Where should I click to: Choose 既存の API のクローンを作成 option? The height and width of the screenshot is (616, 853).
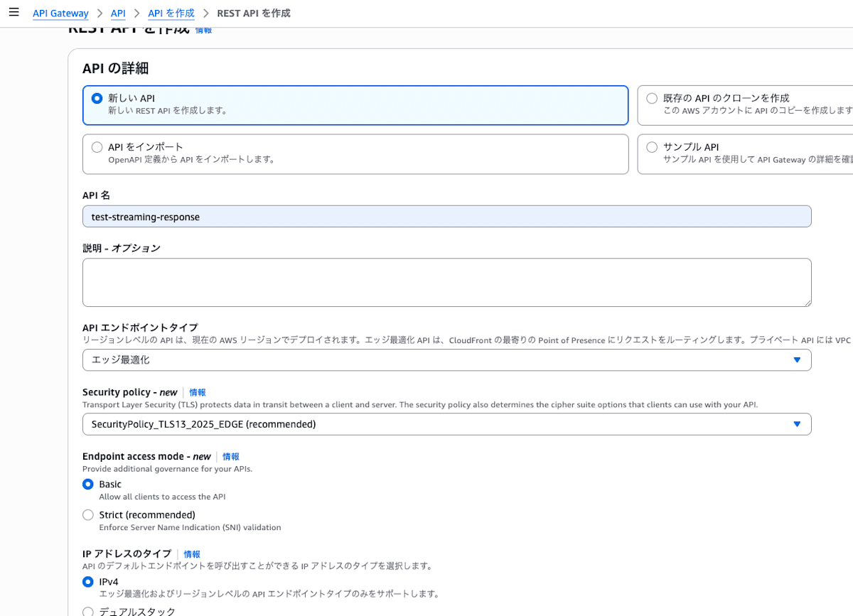pos(651,99)
